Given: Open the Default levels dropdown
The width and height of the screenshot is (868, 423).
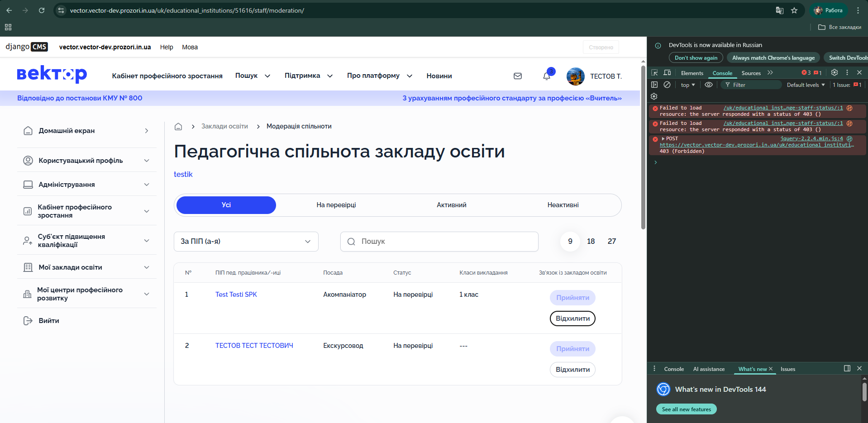Looking at the screenshot, I should pos(805,85).
